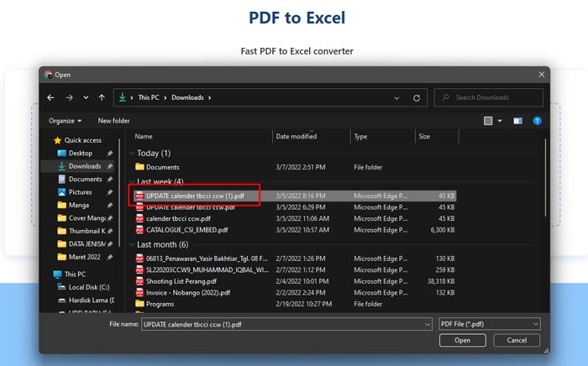Expand the File name dropdown arrow
The width and height of the screenshot is (588, 366).
427,324
